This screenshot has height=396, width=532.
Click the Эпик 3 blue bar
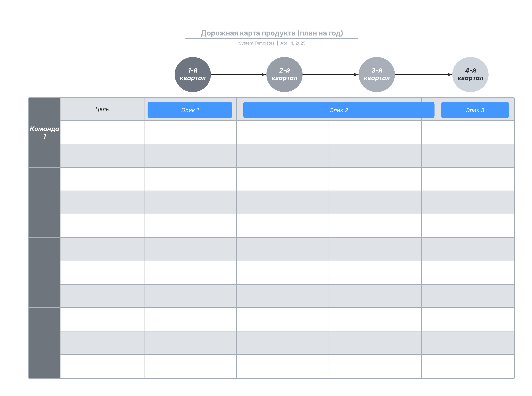[x=475, y=110]
